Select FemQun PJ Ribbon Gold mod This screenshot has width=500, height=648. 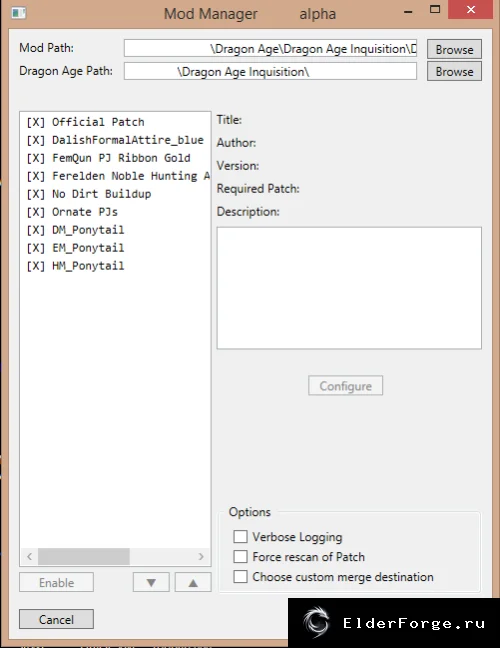point(108,158)
